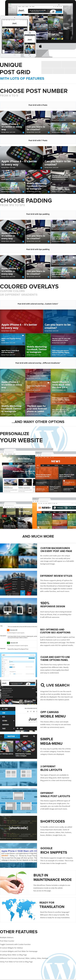Click 'Multiple Sidebars' in the Other Features list
The height and width of the screenshot is (980, 76).
pos(7,937)
